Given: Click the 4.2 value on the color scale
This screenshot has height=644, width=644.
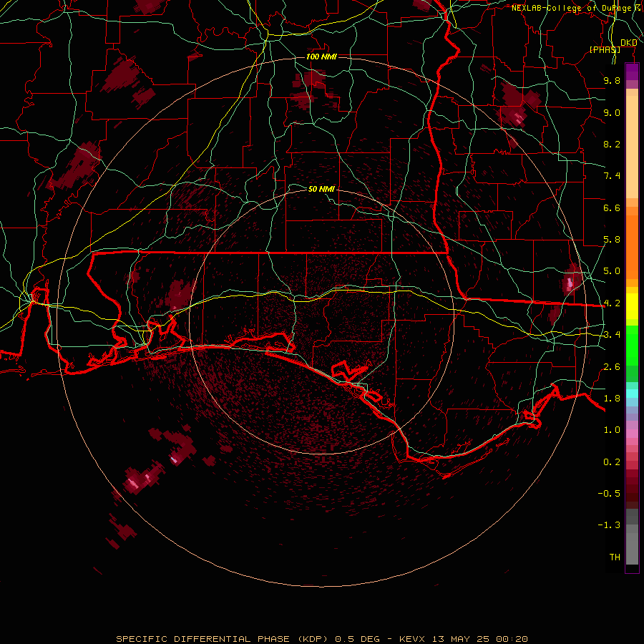Looking at the screenshot, I should [x=612, y=303].
